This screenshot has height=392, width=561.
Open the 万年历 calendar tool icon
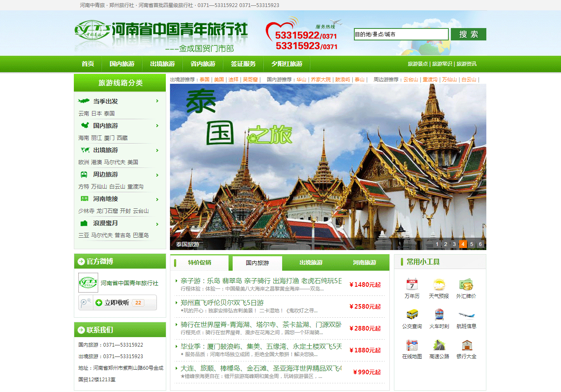(x=412, y=284)
